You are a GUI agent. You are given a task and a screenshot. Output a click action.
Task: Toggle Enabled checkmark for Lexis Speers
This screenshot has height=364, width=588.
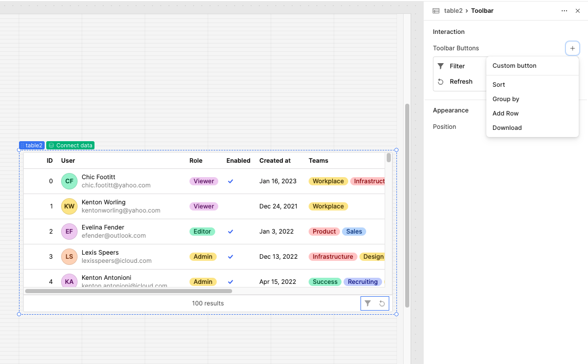tap(231, 257)
